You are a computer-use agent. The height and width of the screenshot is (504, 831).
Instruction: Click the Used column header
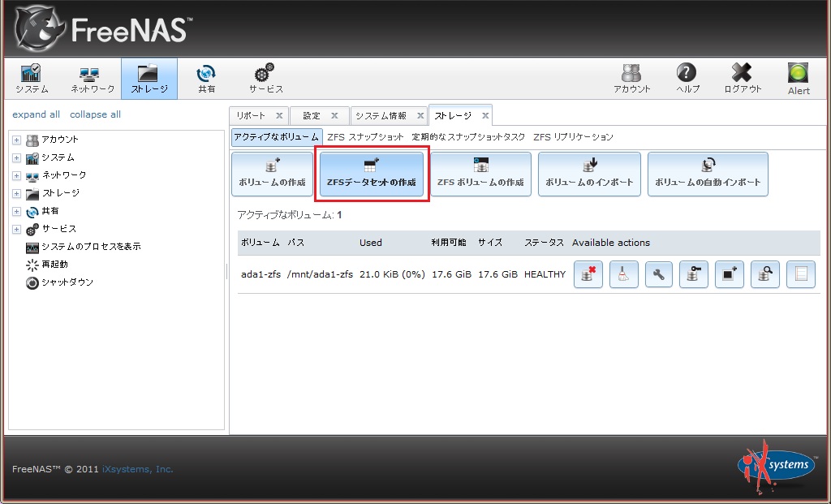click(x=370, y=243)
